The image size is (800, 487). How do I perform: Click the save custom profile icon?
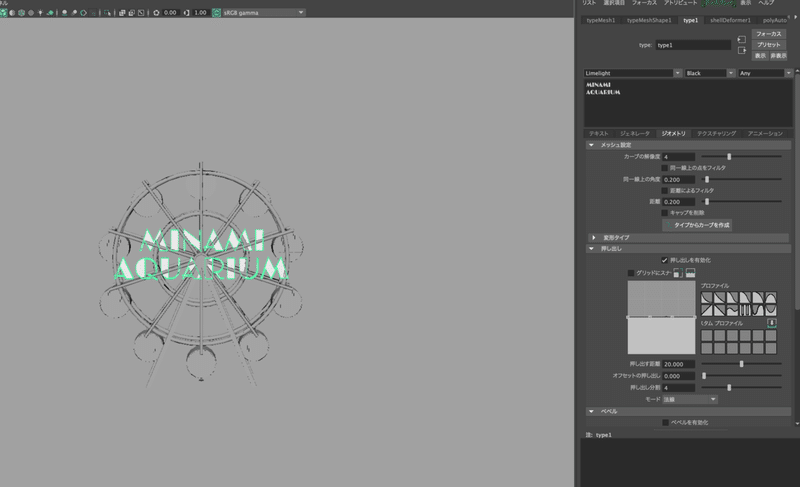(771, 323)
